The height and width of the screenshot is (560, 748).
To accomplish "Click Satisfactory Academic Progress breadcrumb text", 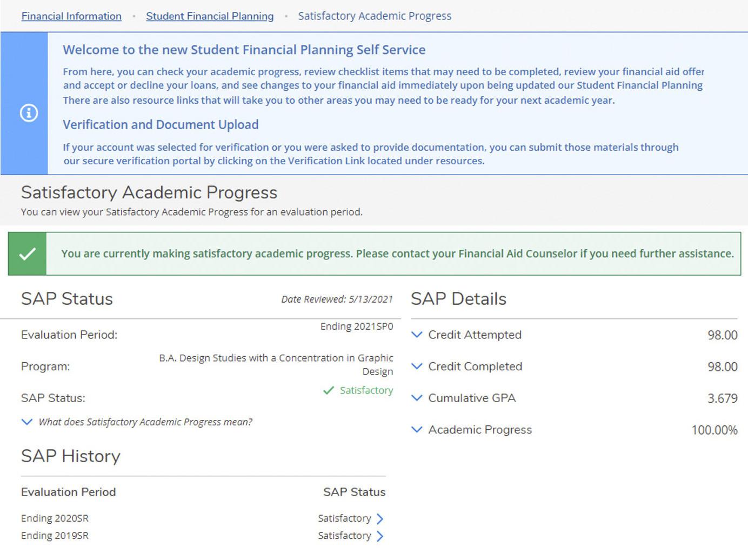I will point(375,16).
